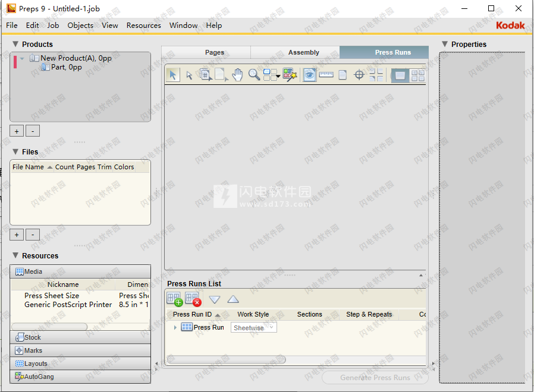Select Generic PostScript Printer media entry
534x392 pixels.
(68, 305)
